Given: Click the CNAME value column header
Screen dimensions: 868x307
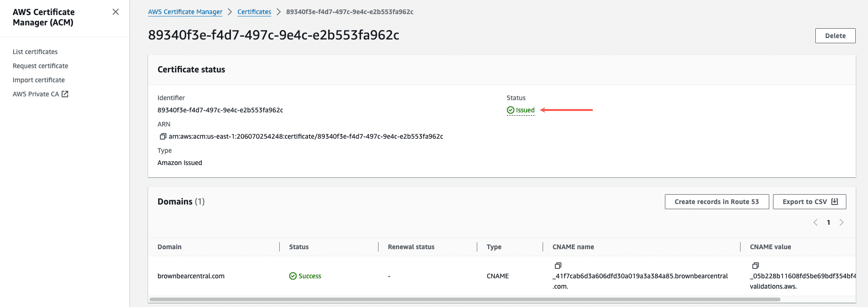Looking at the screenshot, I should tap(770, 247).
